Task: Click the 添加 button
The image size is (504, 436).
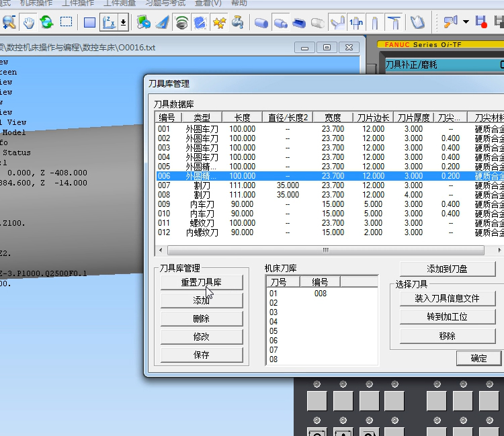Action: 202,300
